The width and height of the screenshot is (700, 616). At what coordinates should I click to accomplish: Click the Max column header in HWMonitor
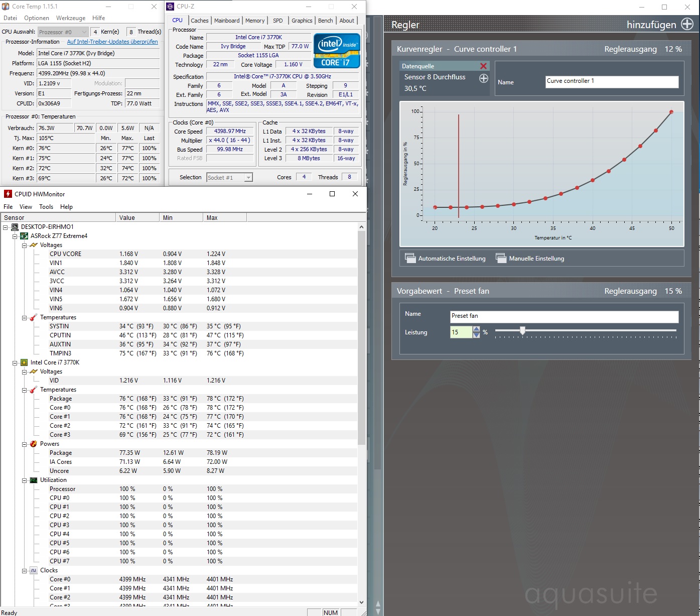click(225, 217)
